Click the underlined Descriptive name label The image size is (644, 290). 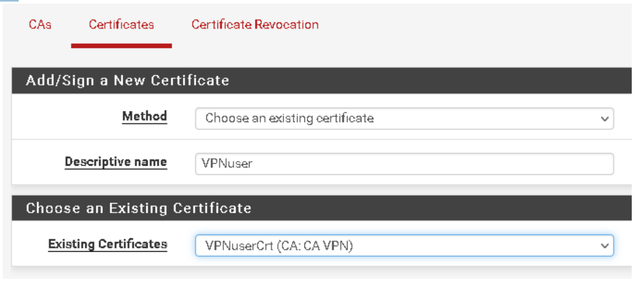(x=116, y=162)
